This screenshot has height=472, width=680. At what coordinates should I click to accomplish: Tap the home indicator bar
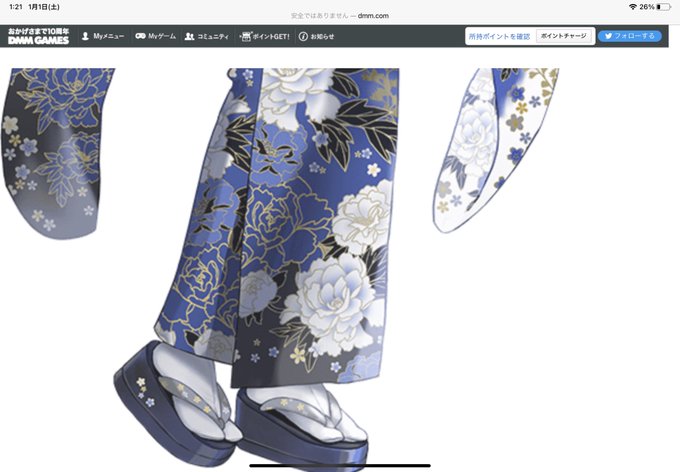click(x=340, y=465)
